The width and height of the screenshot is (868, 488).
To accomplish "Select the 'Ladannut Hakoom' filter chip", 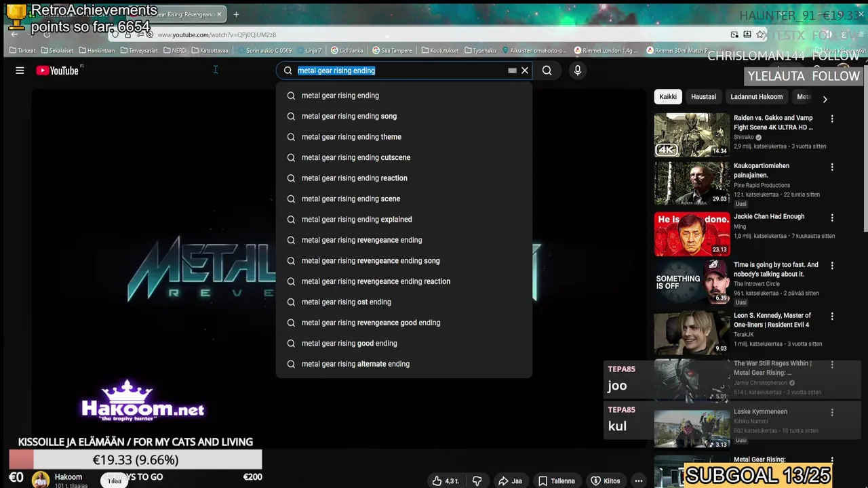I will [x=756, y=97].
